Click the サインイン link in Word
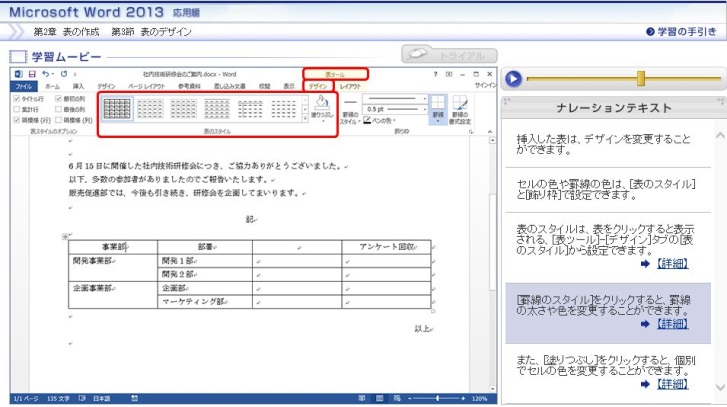727x407 pixels. tap(485, 86)
